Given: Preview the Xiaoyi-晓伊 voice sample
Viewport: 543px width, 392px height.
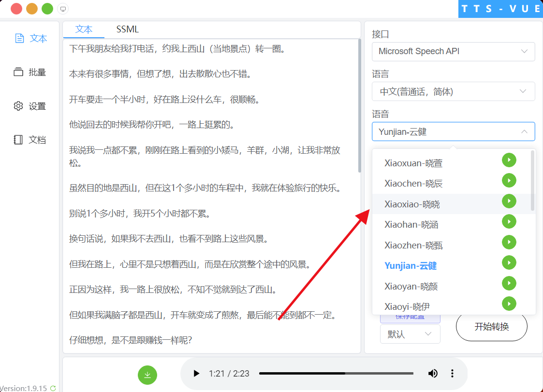Looking at the screenshot, I should (x=509, y=304).
